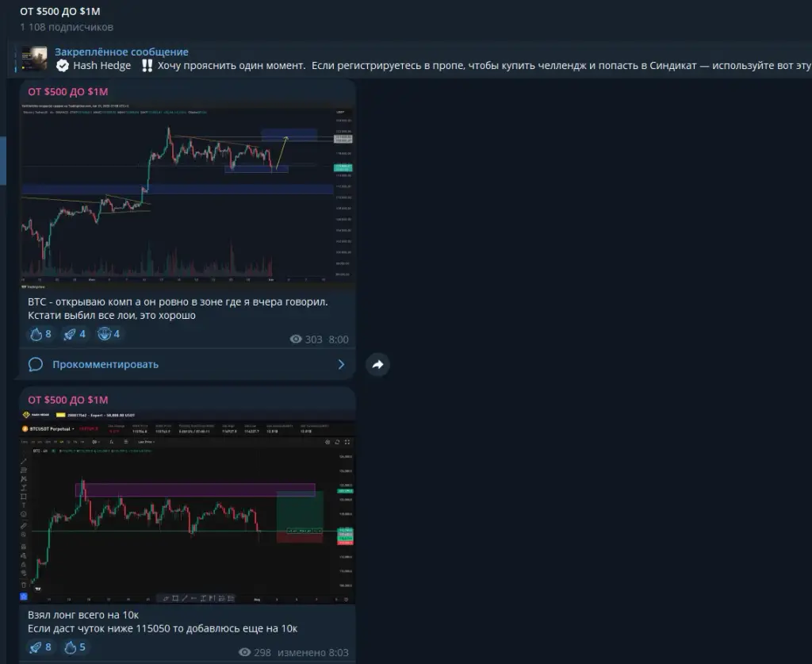Click the text "Взял лонг всего на 10к"
812x664 pixels.
coord(83,616)
